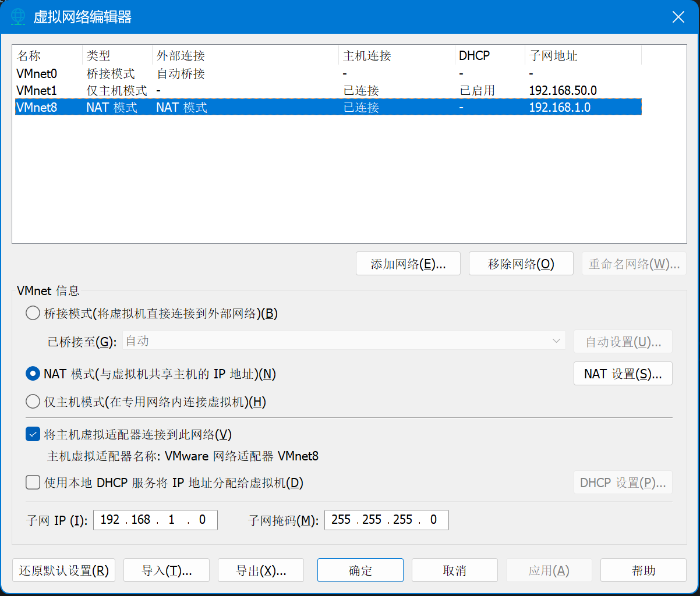Viewport: 700px width, 596px height.
Task: Select host-only mode (仅主机模式) radio button
Action: coord(33,401)
